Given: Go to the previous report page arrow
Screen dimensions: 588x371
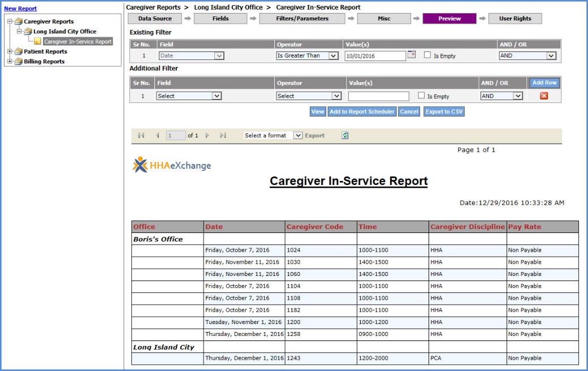Looking at the screenshot, I should (x=157, y=135).
